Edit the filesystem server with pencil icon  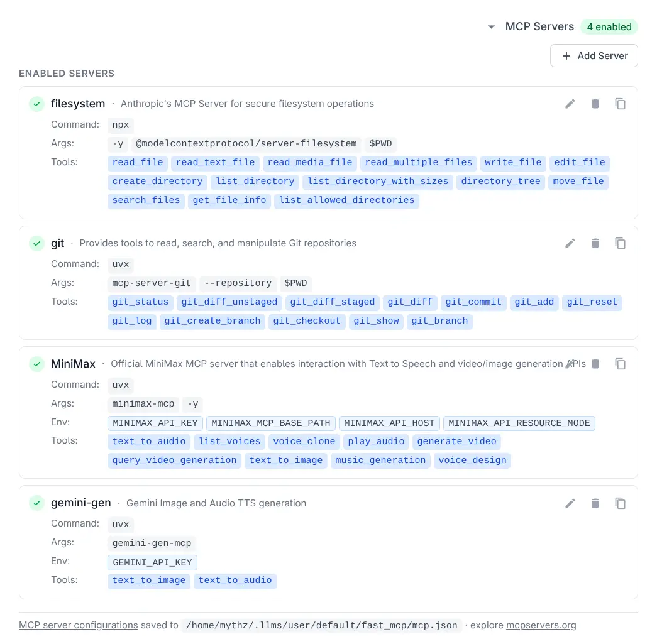point(570,104)
